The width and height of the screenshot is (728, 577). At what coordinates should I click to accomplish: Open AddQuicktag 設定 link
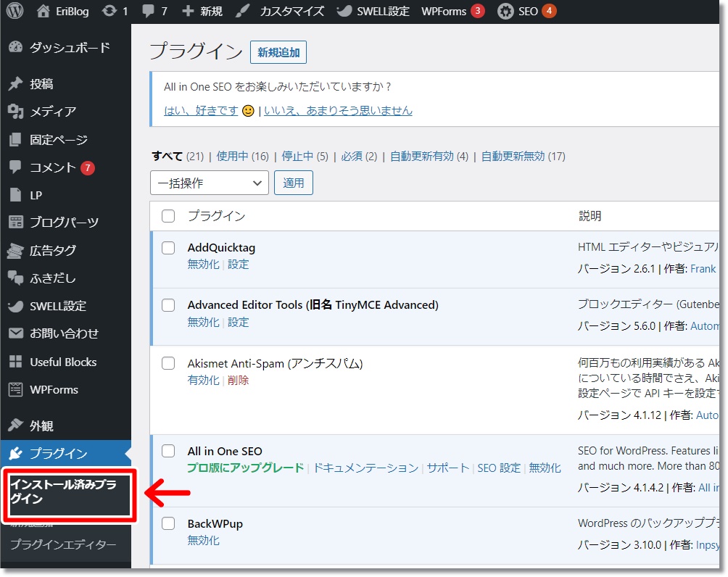pyautogui.click(x=238, y=265)
